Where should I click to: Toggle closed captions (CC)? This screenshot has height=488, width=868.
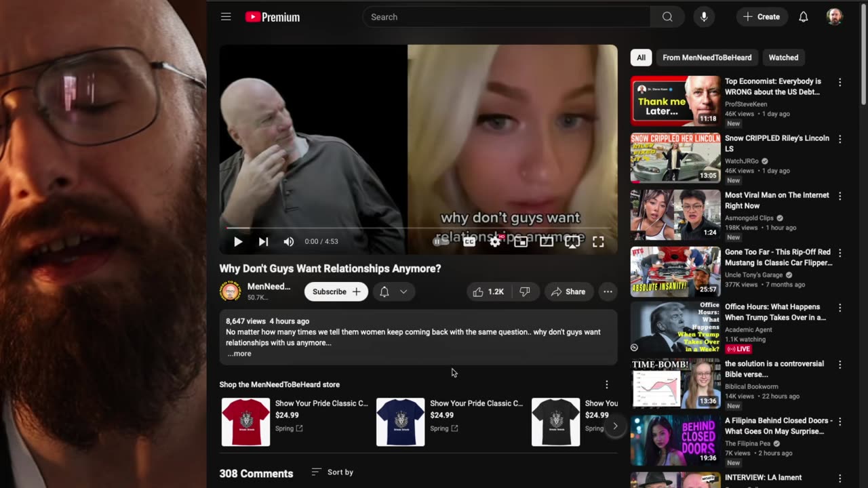[x=469, y=241]
